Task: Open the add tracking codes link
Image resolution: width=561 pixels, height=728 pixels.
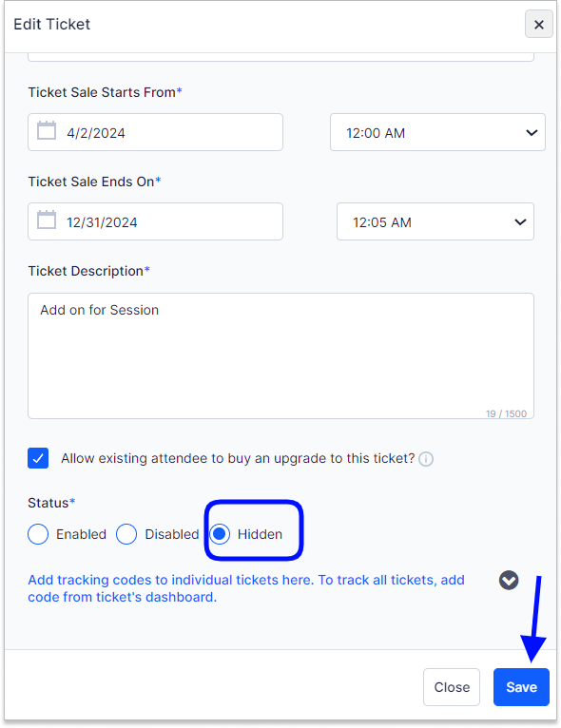Action: (x=246, y=588)
